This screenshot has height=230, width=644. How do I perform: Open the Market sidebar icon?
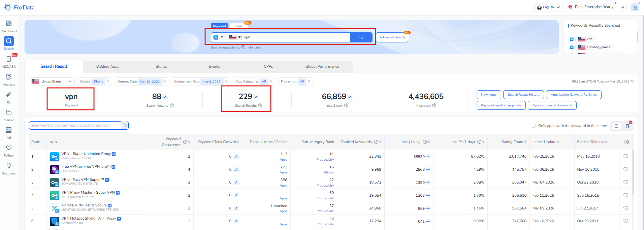point(9,115)
